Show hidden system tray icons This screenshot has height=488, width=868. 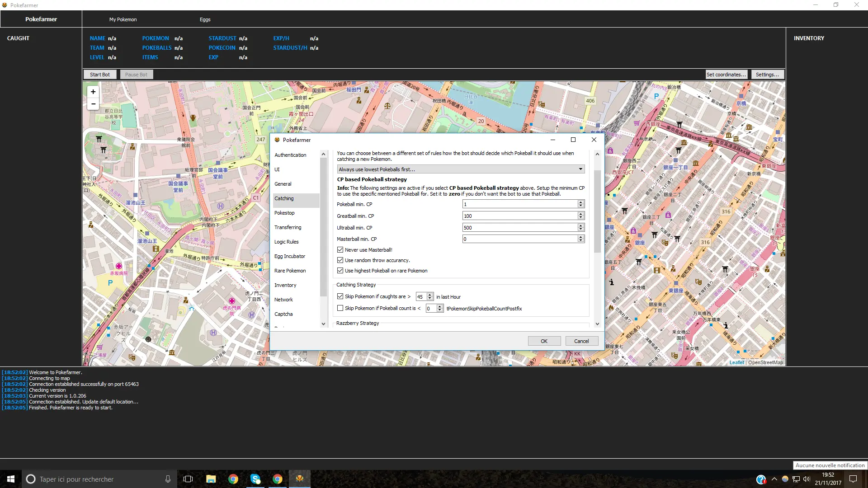tap(774, 479)
